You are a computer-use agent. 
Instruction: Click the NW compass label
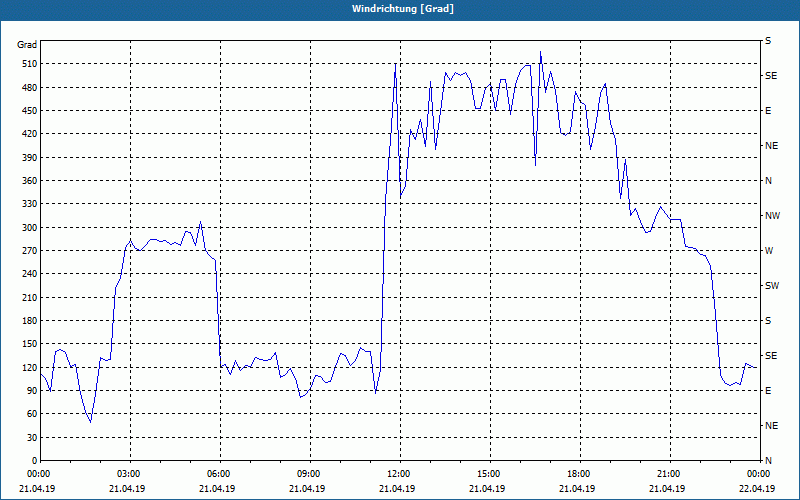tap(772, 216)
